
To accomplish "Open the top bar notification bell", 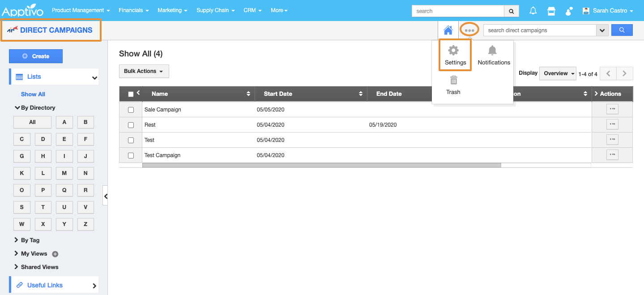I will click(x=533, y=11).
